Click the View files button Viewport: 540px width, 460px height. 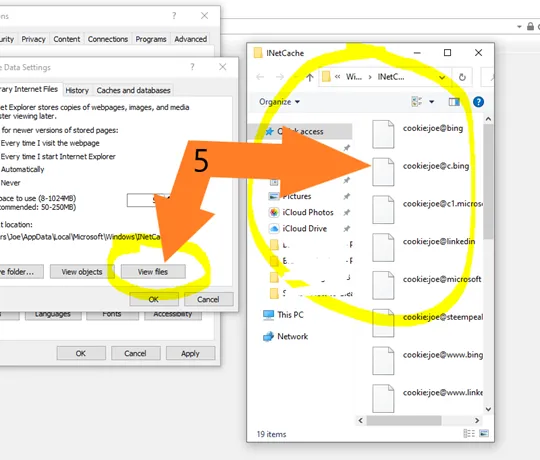pos(153,272)
